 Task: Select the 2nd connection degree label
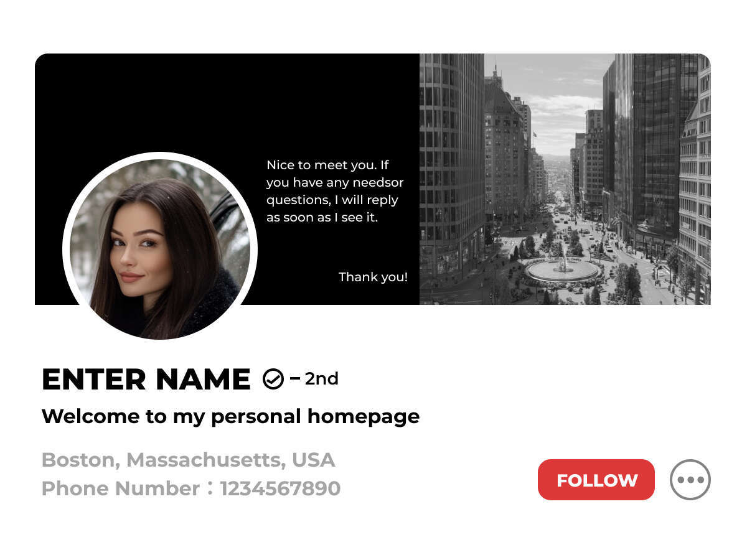[x=322, y=378]
